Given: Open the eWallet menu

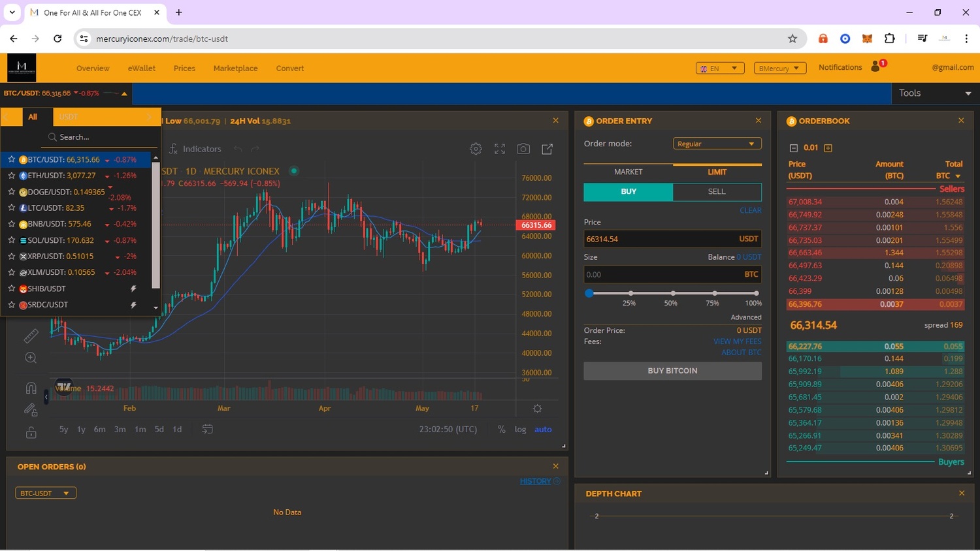Looking at the screenshot, I should pos(142,68).
